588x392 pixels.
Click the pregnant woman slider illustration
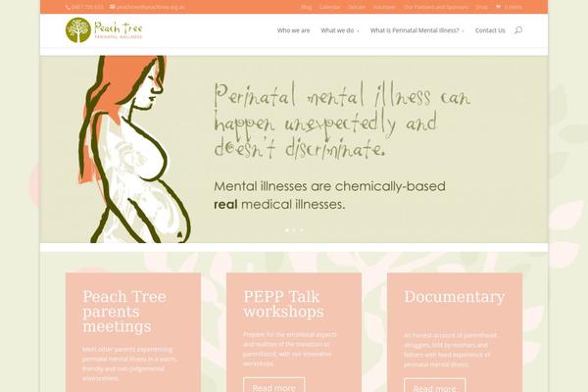[134, 149]
